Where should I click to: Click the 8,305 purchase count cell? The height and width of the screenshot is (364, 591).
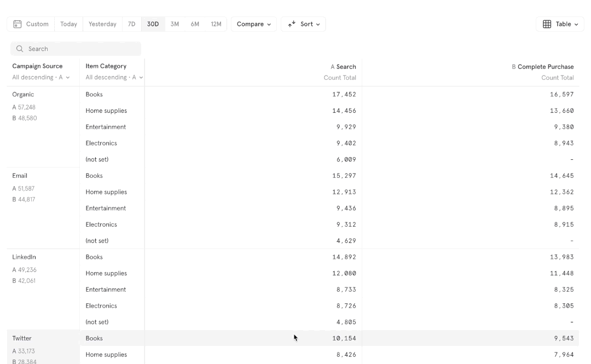click(x=564, y=306)
